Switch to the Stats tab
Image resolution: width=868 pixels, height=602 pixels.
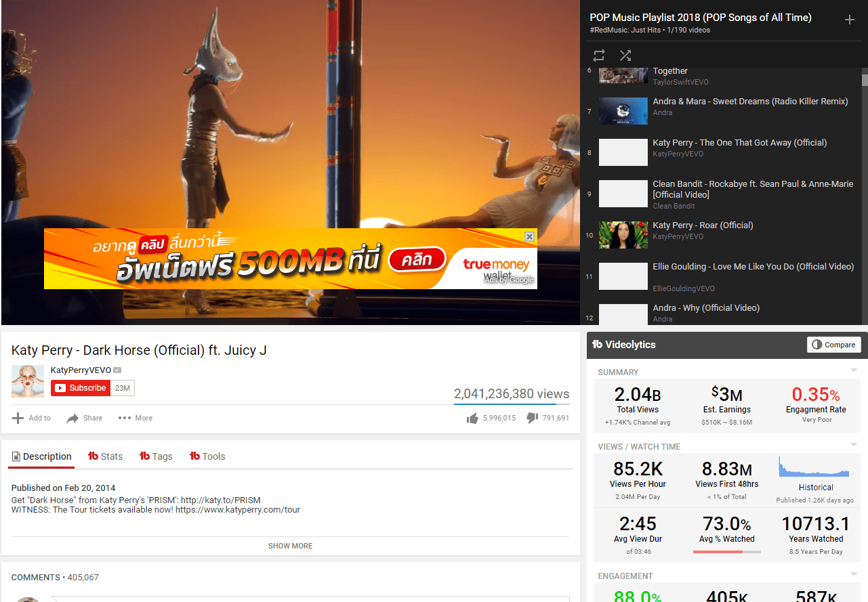point(106,456)
